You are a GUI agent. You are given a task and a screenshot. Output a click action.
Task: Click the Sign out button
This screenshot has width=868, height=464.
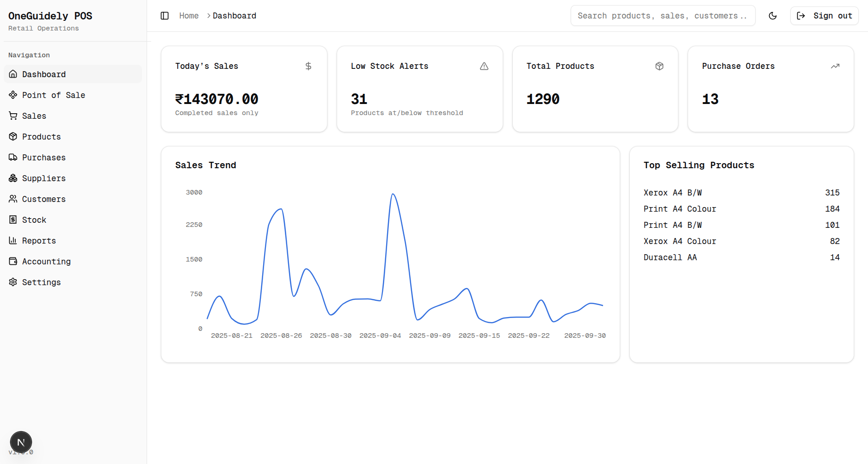click(x=824, y=15)
